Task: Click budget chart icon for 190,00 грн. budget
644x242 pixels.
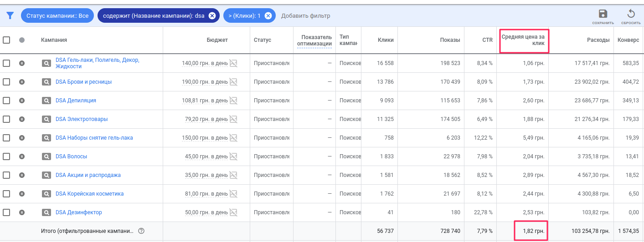Action: pyautogui.click(x=233, y=82)
